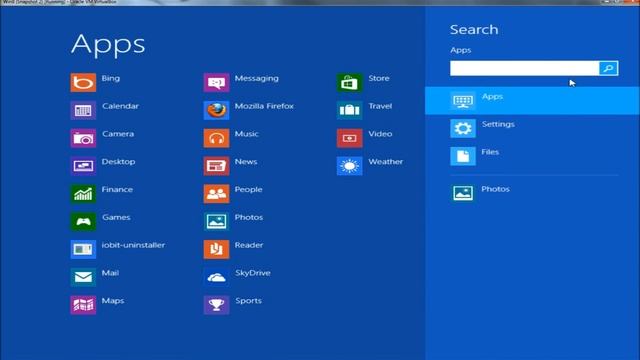Select the Files search scope

click(532, 156)
